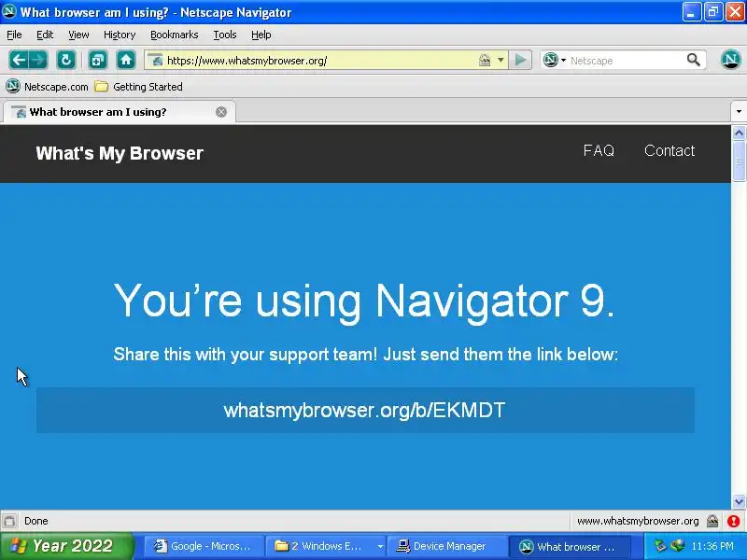The image size is (747, 560).
Task: Click the padlock icon in the address bar
Action: 485,60
